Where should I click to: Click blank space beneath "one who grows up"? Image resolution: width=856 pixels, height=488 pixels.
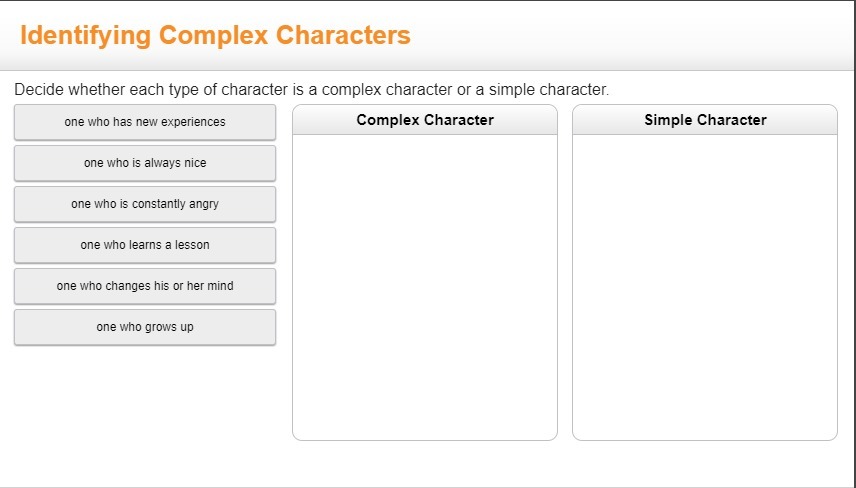pos(145,400)
